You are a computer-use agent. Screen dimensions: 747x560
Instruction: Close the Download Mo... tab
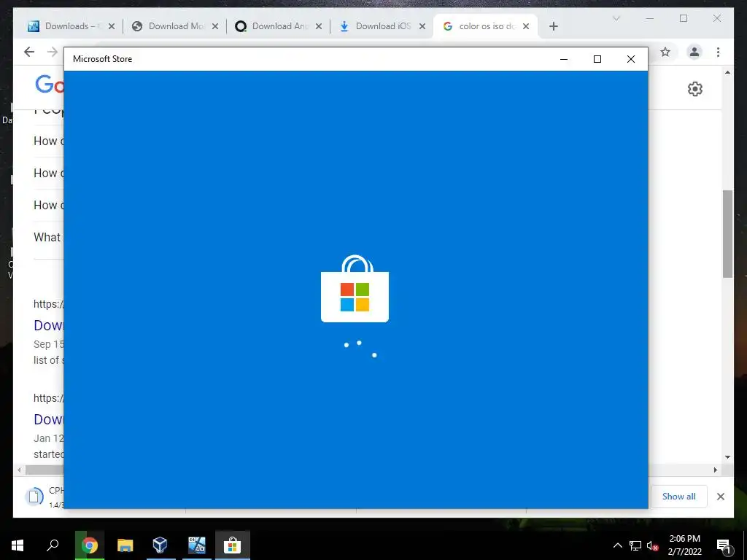coord(215,27)
